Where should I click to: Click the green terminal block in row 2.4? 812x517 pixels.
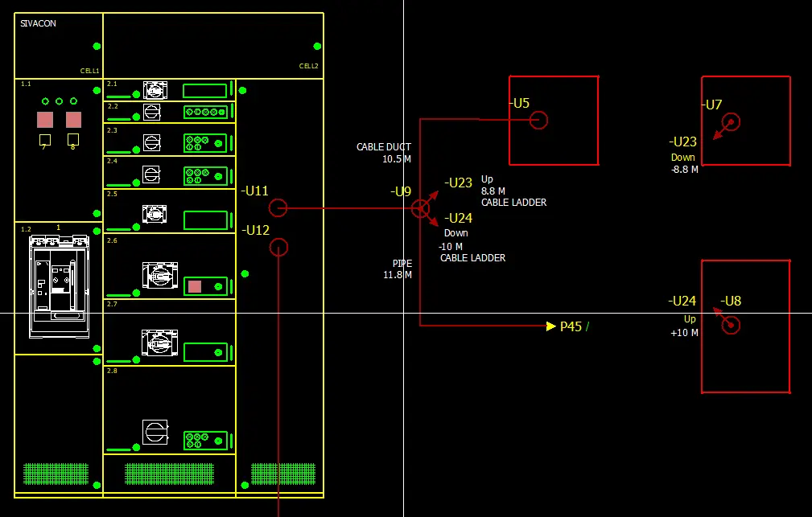point(205,176)
